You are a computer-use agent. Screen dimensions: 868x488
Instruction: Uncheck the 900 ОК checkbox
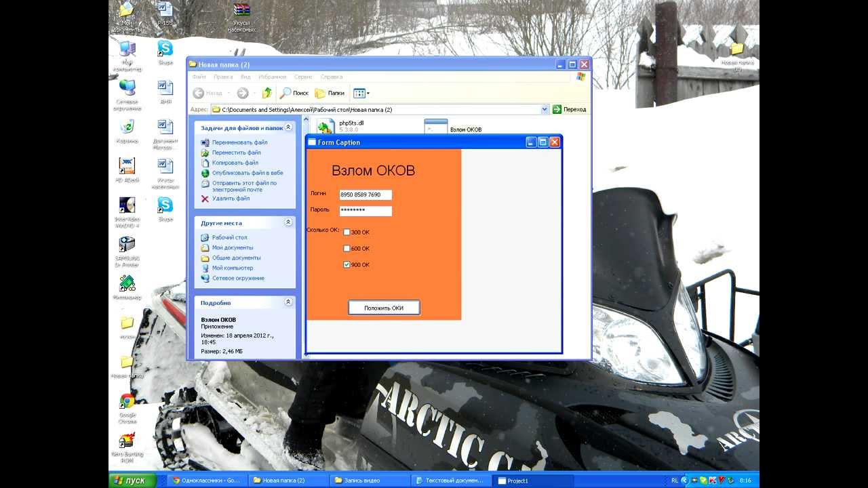point(347,265)
